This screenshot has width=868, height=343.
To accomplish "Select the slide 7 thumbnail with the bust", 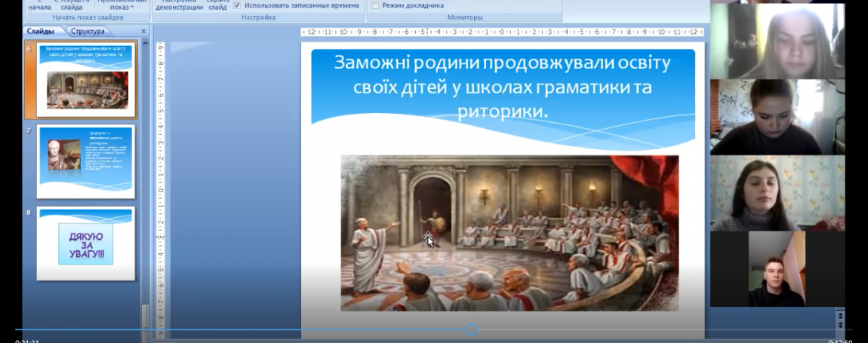I will (x=85, y=161).
